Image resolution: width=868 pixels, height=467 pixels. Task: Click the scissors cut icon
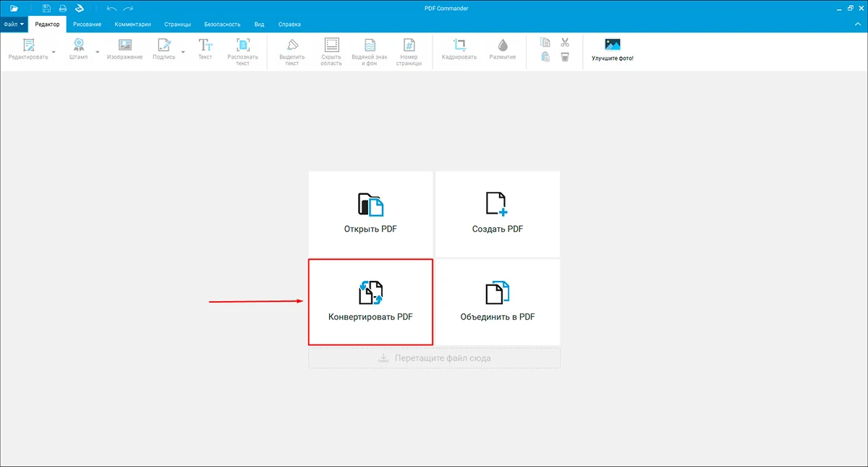click(x=565, y=43)
